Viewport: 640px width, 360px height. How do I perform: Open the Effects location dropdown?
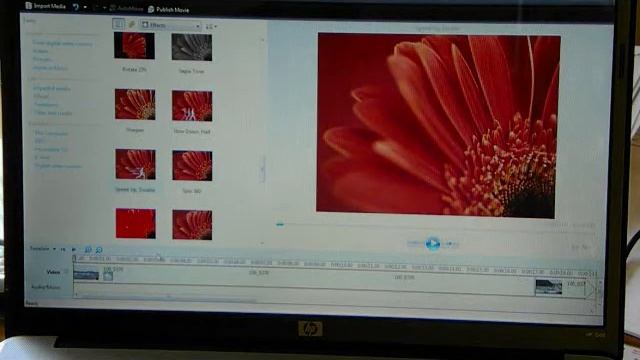(171, 25)
